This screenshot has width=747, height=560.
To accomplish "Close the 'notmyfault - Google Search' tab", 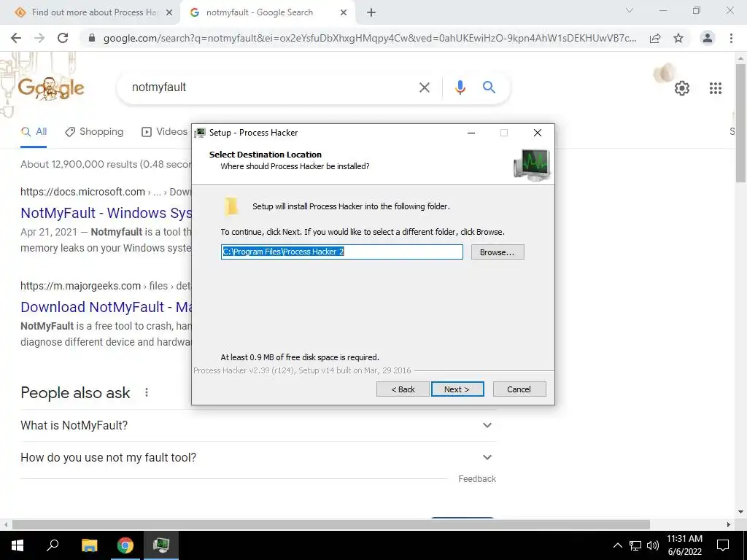I will [x=344, y=12].
